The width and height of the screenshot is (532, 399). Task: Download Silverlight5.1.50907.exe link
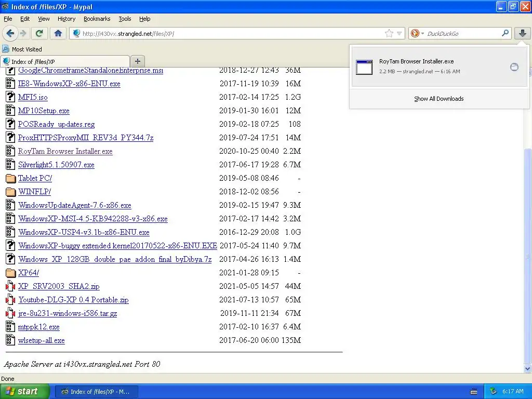tap(56, 165)
